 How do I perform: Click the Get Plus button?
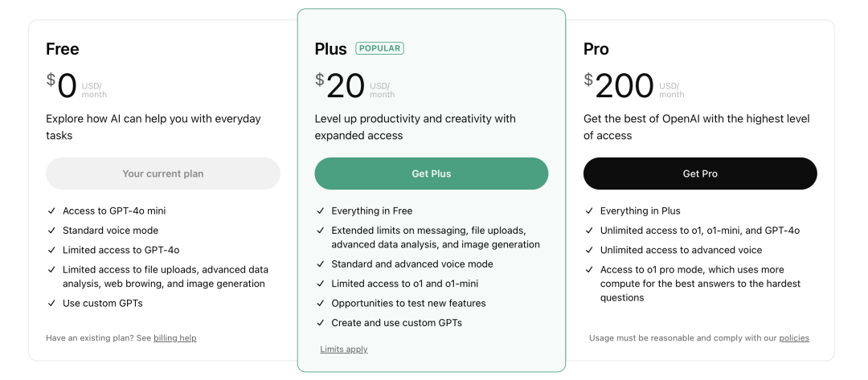click(432, 174)
